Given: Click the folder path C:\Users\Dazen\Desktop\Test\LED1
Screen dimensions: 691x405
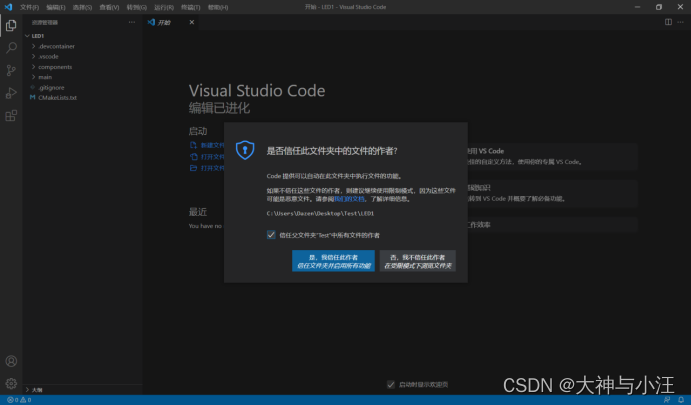Looking at the screenshot, I should (320, 213).
